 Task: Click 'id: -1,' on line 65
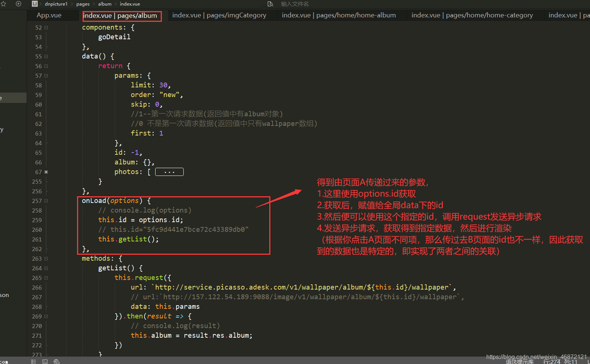click(128, 153)
